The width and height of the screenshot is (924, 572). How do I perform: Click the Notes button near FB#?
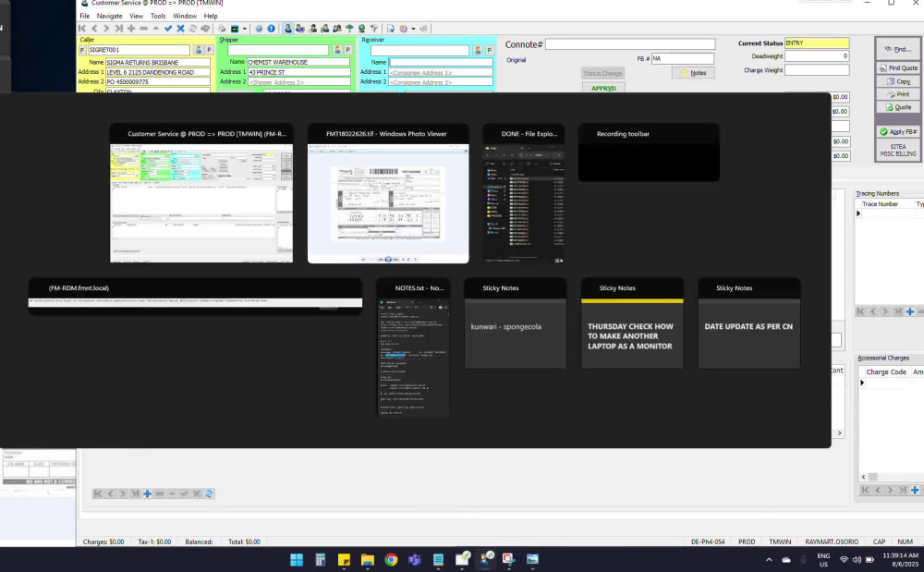point(694,72)
